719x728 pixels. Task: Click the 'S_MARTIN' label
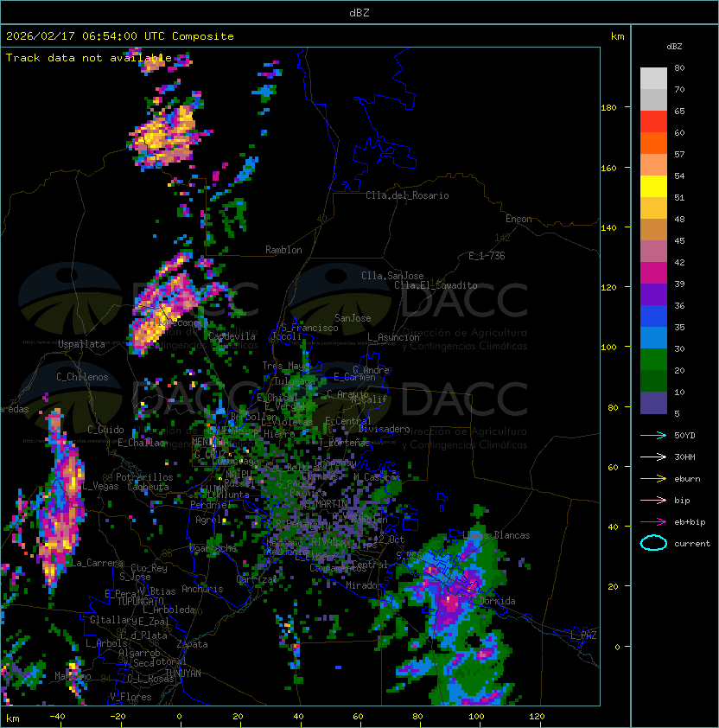pos(326,504)
